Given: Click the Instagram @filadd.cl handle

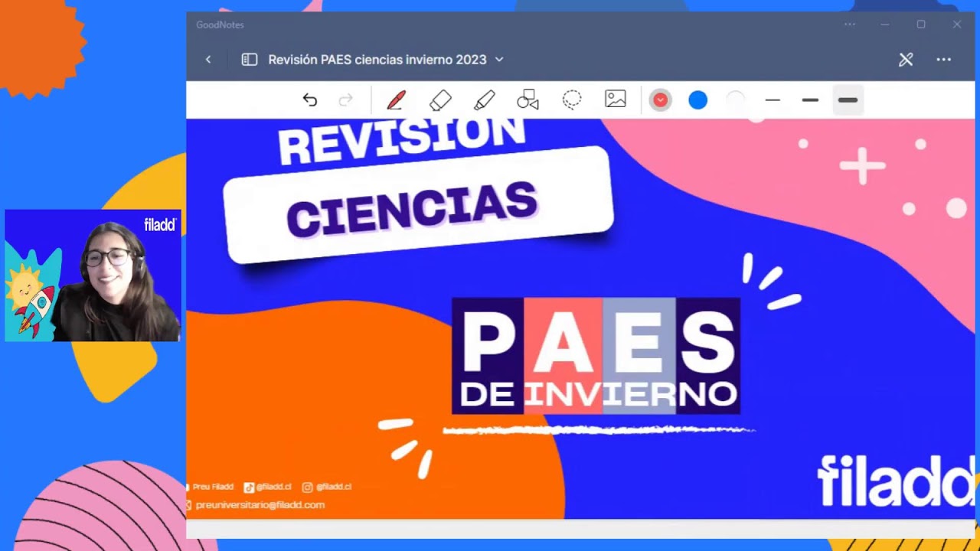Looking at the screenshot, I should 334,487.
